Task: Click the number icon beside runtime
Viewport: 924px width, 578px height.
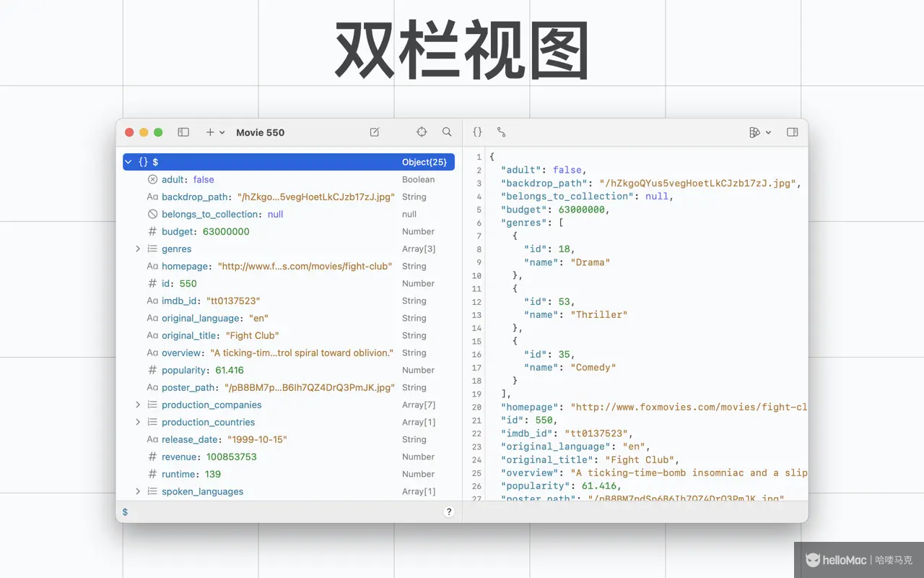Action: pos(152,474)
